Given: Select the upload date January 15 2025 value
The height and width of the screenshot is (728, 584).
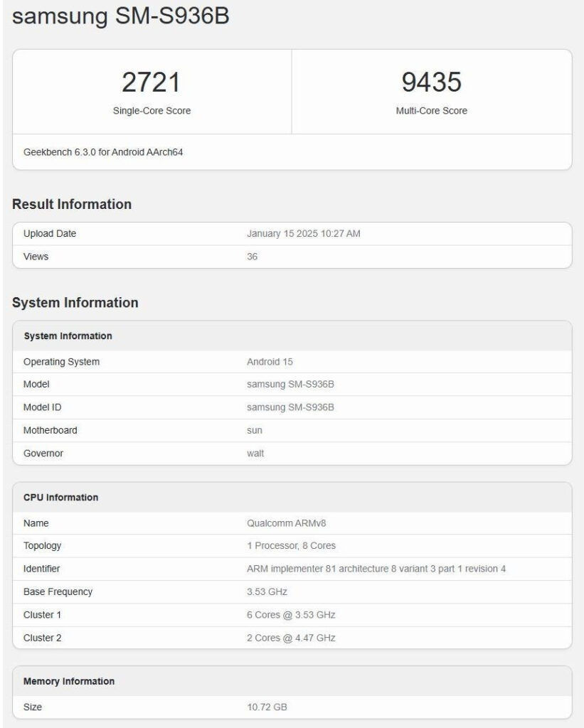Looking at the screenshot, I should 304,233.
